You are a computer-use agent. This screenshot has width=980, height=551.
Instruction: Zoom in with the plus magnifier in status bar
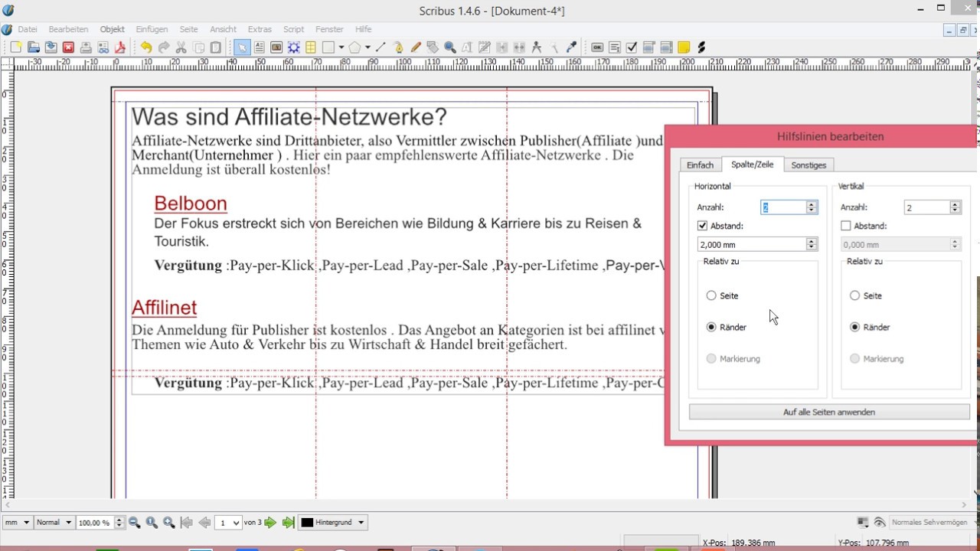coord(169,523)
